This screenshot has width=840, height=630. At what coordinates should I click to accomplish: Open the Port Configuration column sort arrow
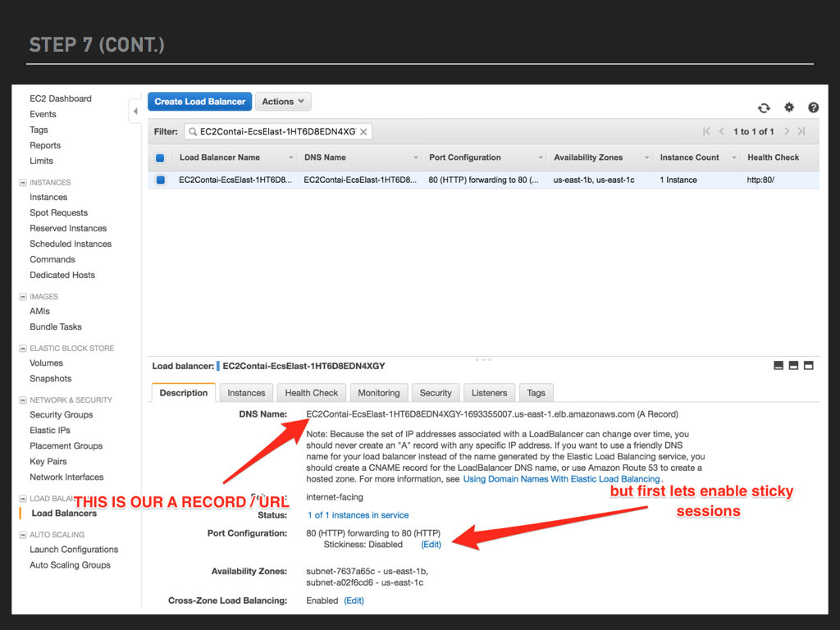(x=541, y=157)
